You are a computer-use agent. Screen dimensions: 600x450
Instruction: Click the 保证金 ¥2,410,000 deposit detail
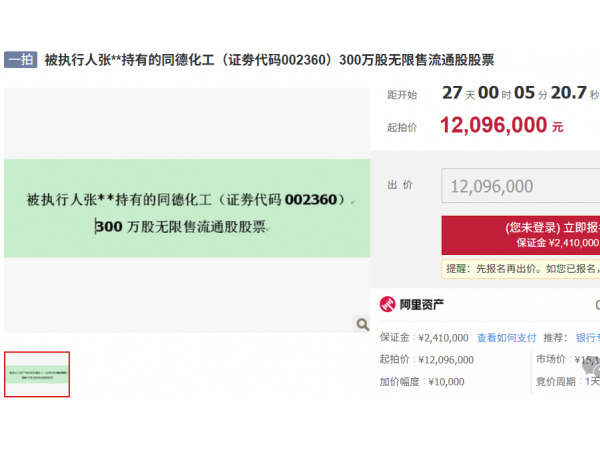(423, 338)
